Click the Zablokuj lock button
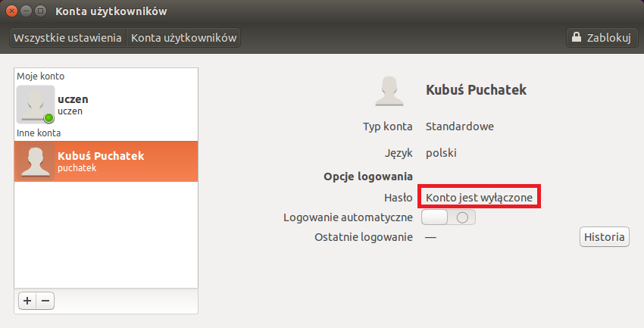 click(602, 38)
